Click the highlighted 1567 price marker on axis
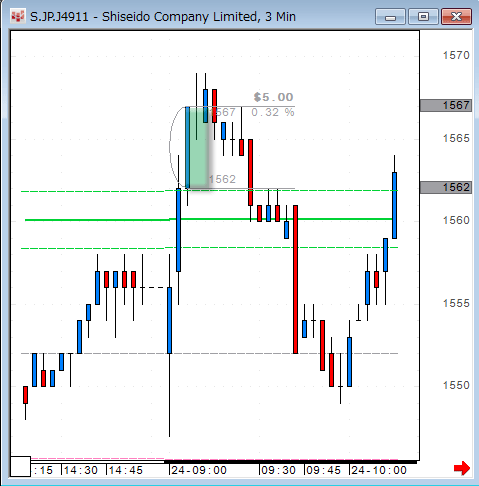 446,105
